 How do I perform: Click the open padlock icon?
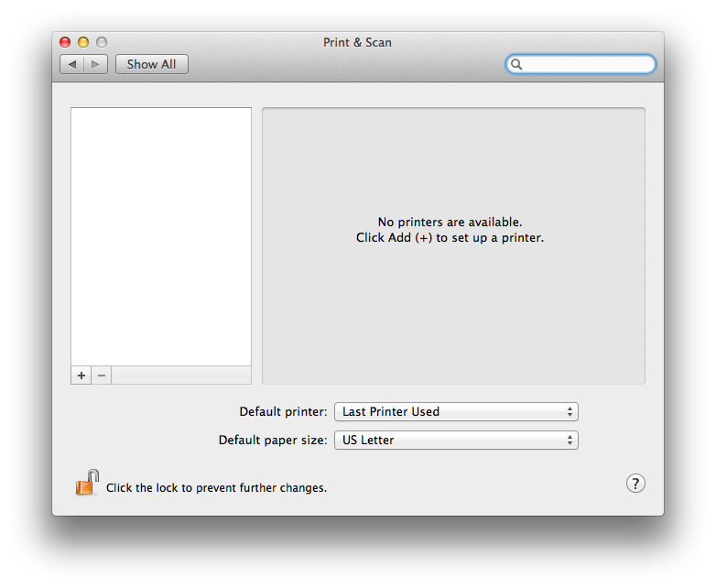pyautogui.click(x=87, y=483)
